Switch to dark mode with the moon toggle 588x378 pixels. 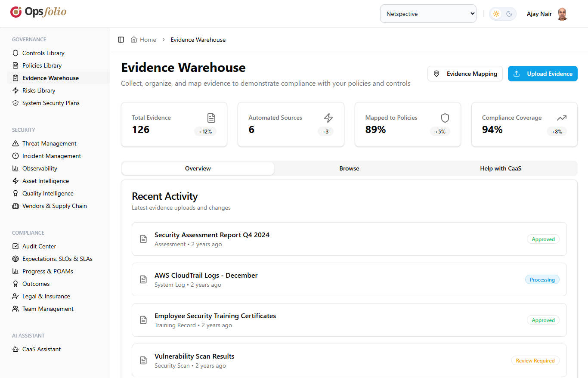point(509,13)
